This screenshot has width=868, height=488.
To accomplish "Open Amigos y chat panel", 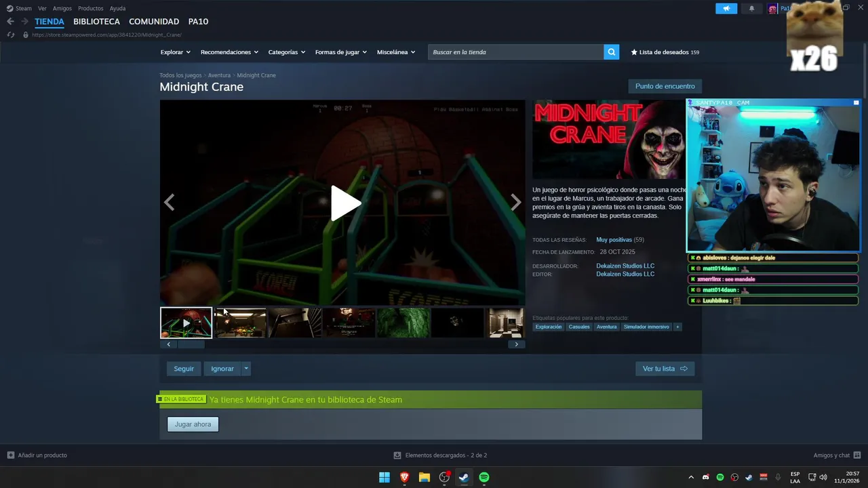I will click(837, 455).
